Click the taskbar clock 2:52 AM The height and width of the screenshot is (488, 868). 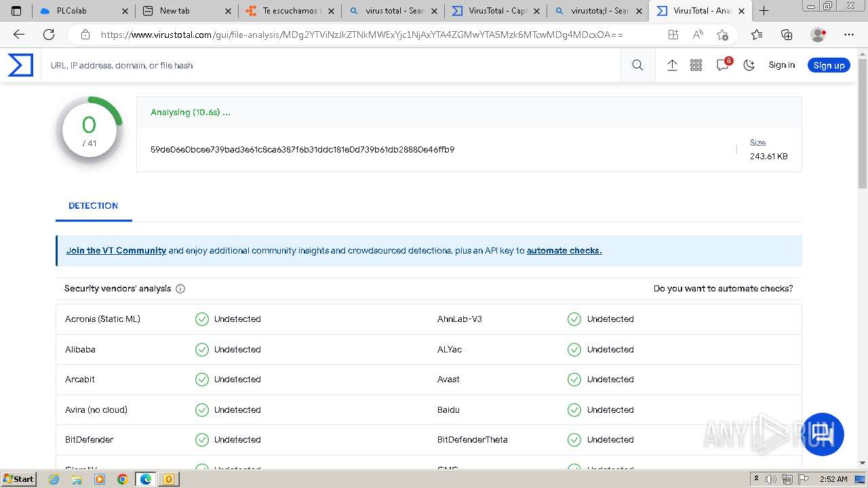coord(833,479)
